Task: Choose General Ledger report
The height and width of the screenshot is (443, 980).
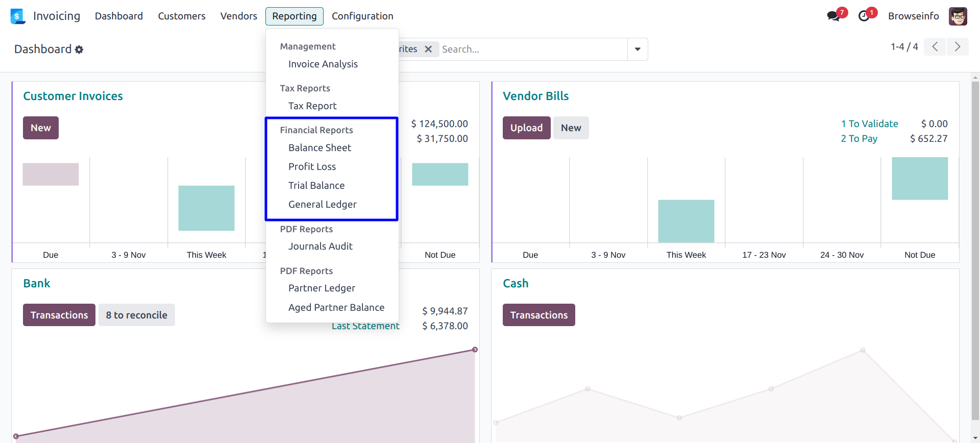Action: coord(322,205)
